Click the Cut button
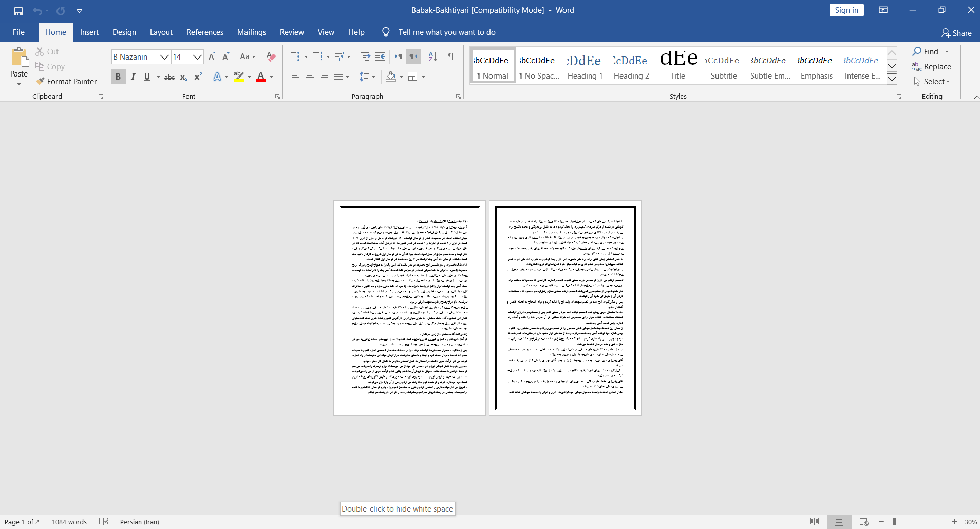Viewport: 980px width, 529px height. (x=47, y=51)
